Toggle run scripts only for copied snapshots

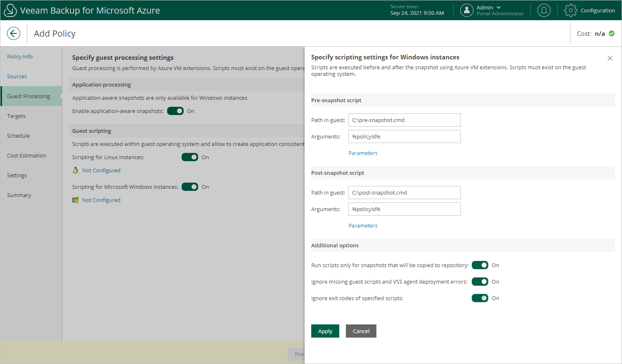(x=480, y=265)
